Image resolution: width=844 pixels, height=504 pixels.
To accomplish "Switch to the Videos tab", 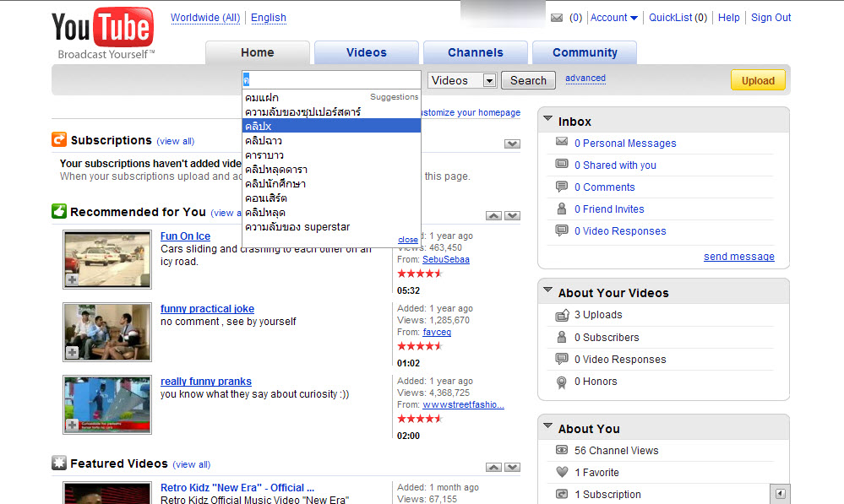I will [367, 52].
